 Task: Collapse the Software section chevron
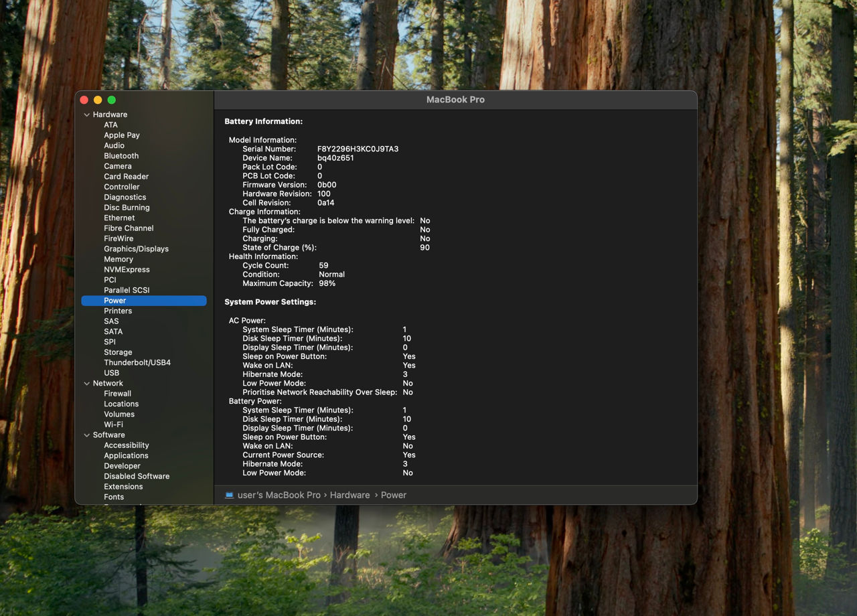pyautogui.click(x=86, y=435)
